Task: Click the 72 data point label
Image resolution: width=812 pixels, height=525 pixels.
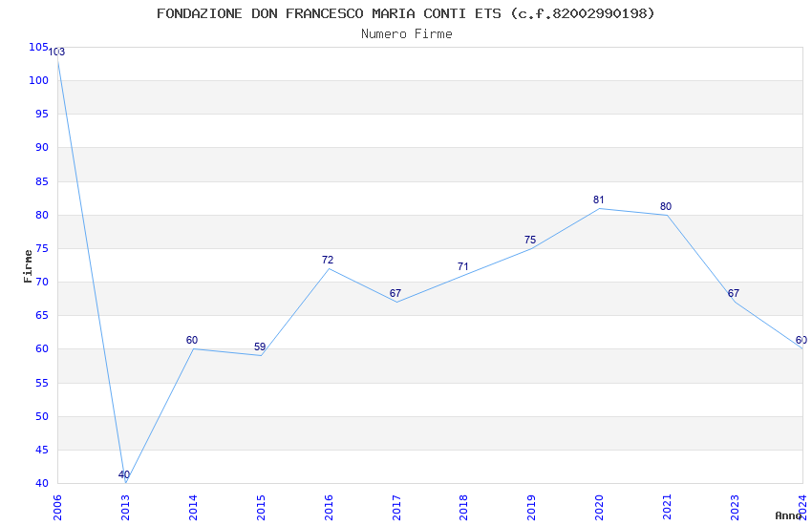Action: pyautogui.click(x=328, y=260)
